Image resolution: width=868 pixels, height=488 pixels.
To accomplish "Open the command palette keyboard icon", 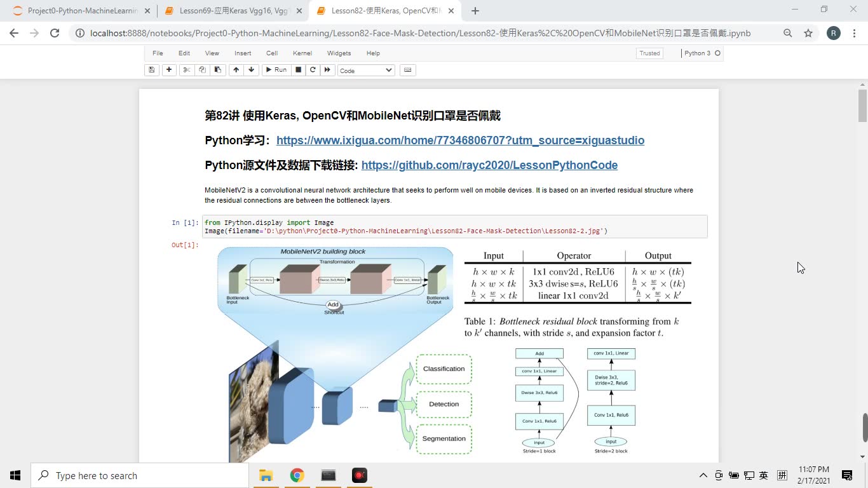I will point(407,70).
